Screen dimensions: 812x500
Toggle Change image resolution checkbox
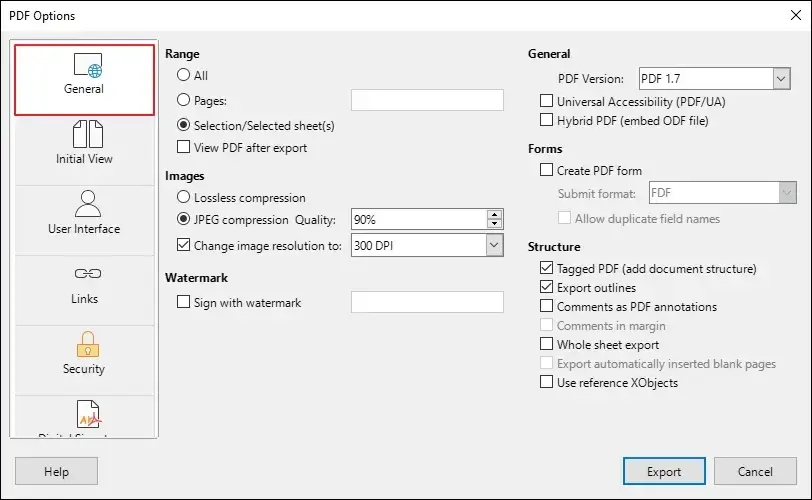[183, 244]
